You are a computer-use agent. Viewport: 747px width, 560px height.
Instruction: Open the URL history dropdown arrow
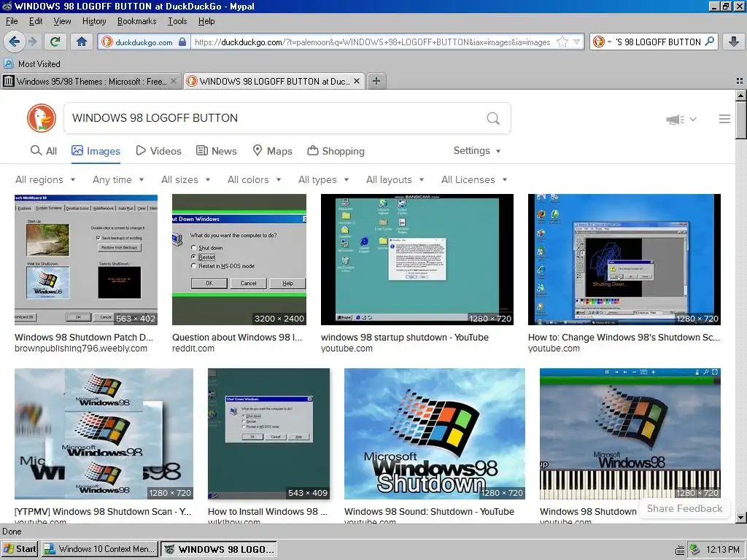click(x=576, y=42)
